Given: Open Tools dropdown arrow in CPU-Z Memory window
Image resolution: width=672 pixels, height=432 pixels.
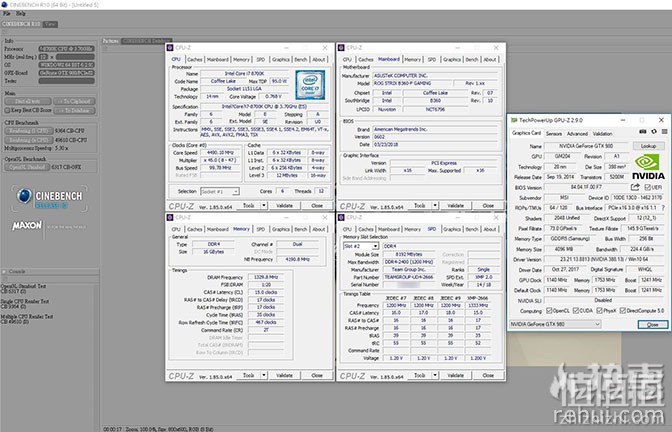Looking at the screenshot, I should coord(264,375).
